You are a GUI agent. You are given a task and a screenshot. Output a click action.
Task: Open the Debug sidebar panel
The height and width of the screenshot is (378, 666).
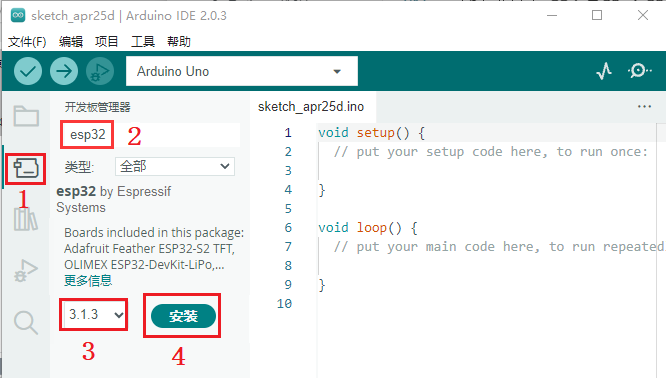click(26, 271)
